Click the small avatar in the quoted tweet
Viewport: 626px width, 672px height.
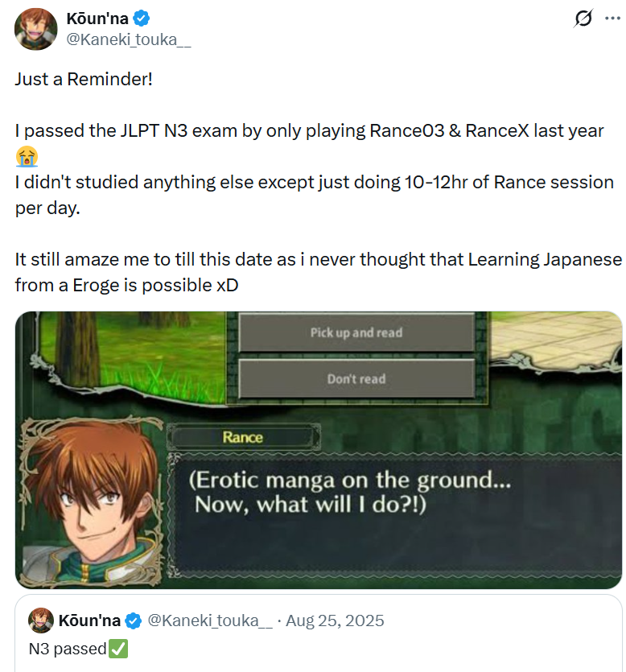(41, 620)
